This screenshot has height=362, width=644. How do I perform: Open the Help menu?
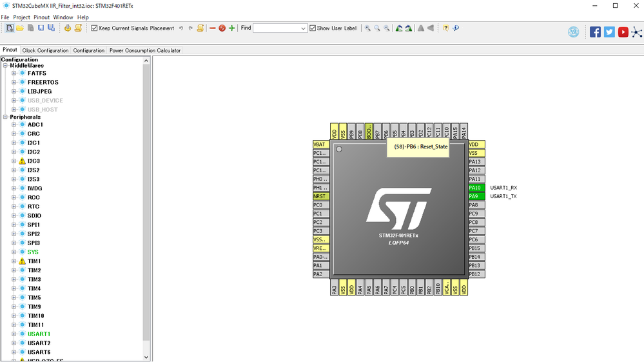(83, 17)
